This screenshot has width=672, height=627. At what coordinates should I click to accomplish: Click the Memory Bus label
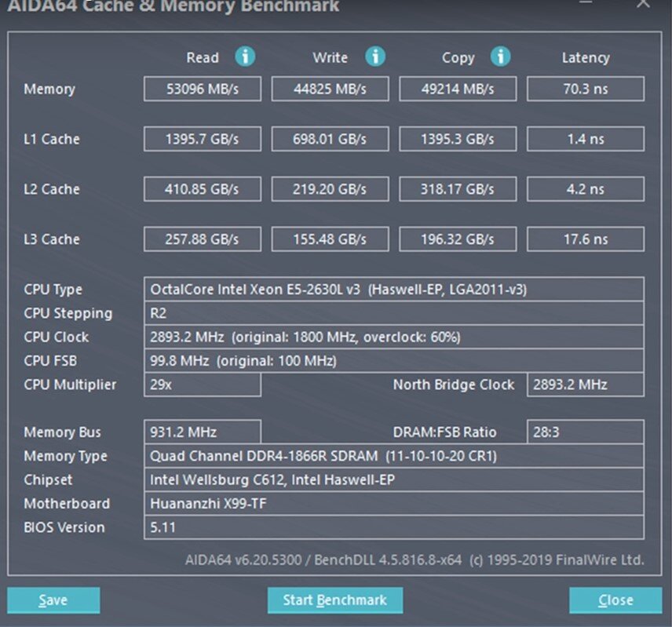62,432
